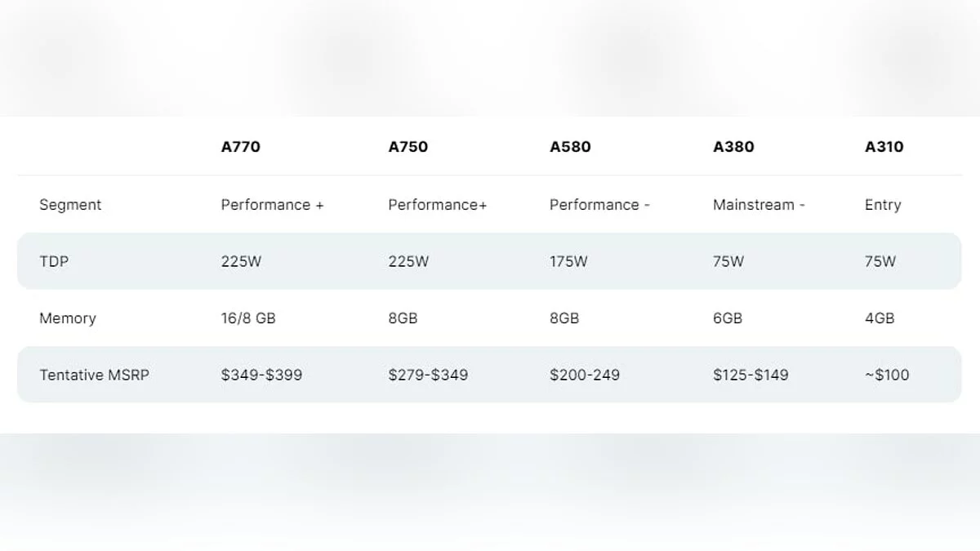
Task: Click the A580 column header
Action: coord(570,147)
